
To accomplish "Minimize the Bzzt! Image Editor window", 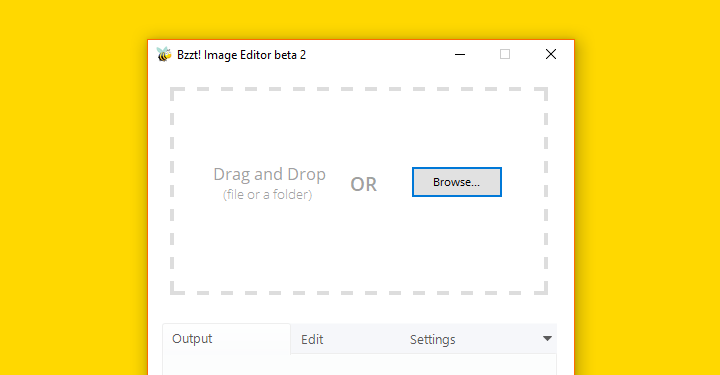I will point(460,55).
